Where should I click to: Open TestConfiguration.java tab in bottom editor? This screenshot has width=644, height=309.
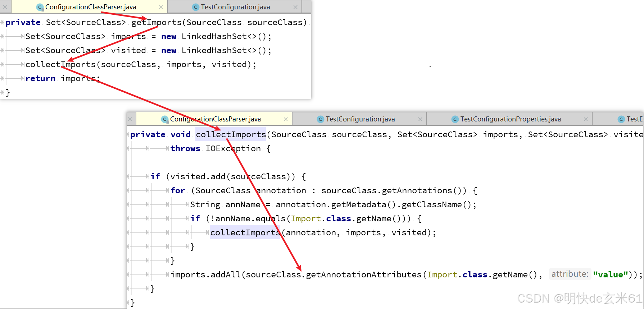pyautogui.click(x=360, y=119)
